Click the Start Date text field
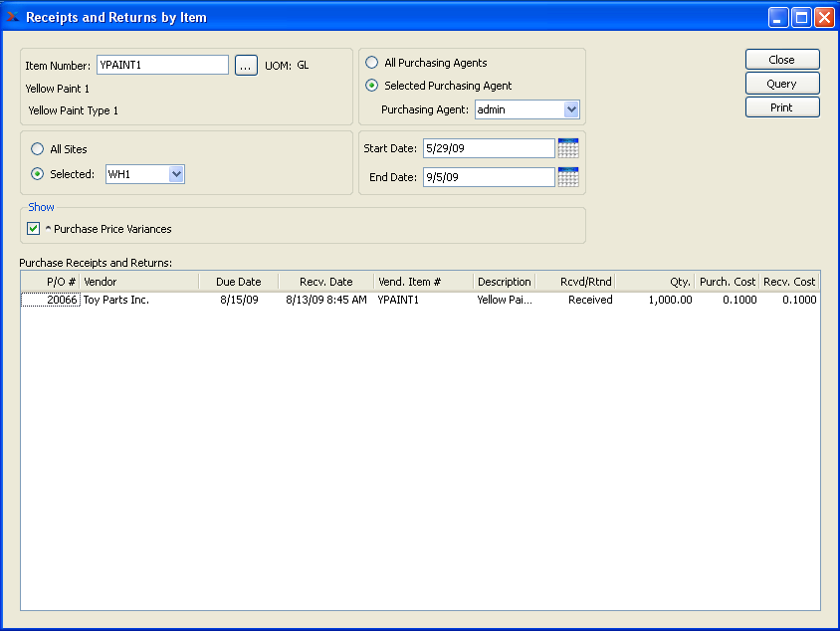Screen dimensions: 840x631 coord(488,148)
